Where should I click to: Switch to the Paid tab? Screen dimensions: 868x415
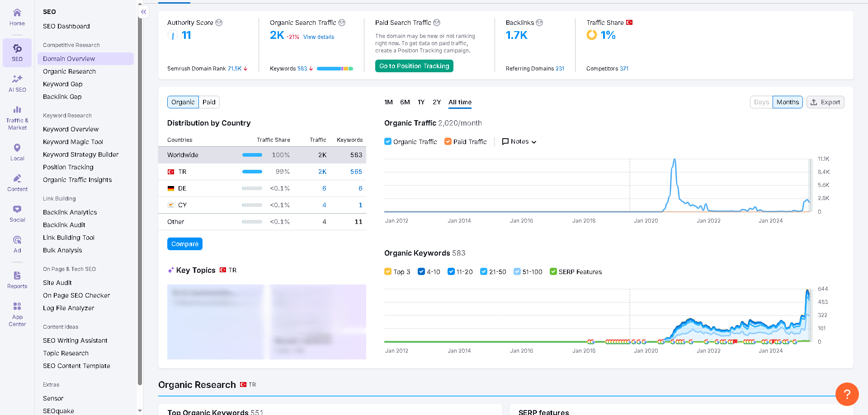coord(209,102)
